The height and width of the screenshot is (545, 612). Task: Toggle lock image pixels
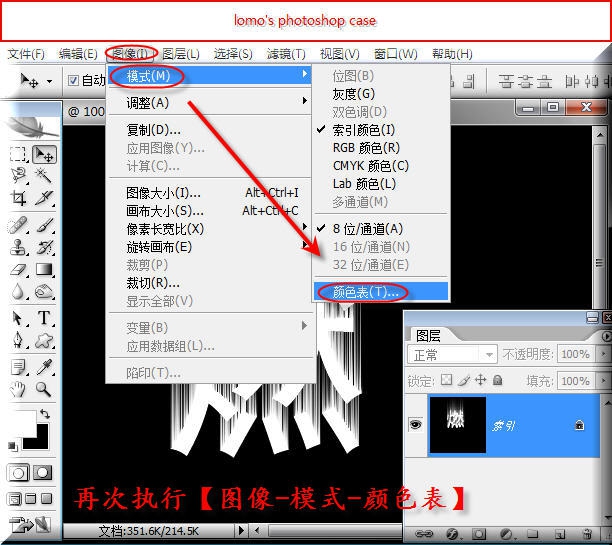[x=463, y=380]
